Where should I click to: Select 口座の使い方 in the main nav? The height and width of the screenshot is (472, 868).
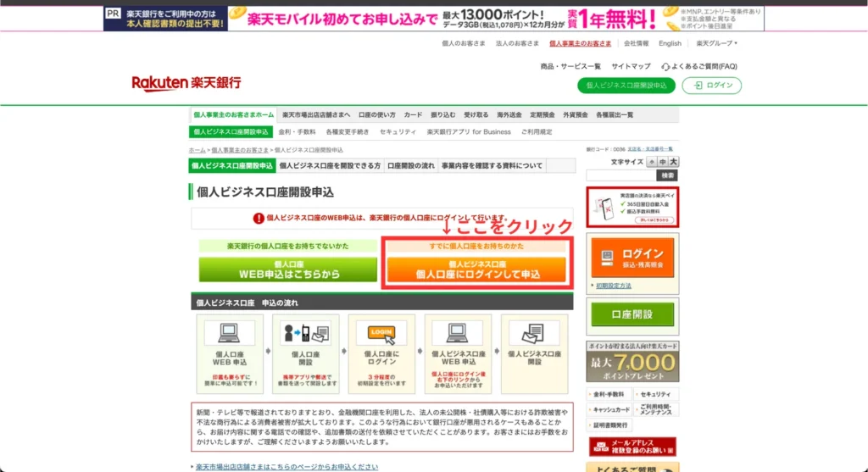[x=377, y=115]
